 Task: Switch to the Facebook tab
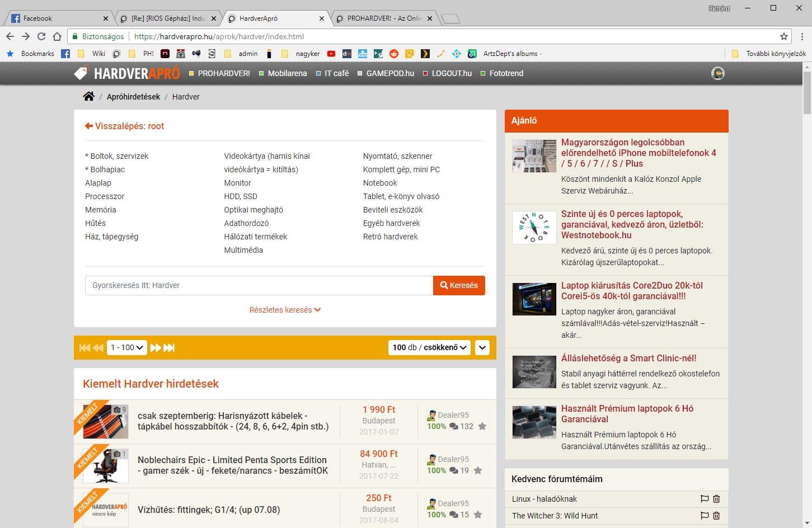point(59,18)
